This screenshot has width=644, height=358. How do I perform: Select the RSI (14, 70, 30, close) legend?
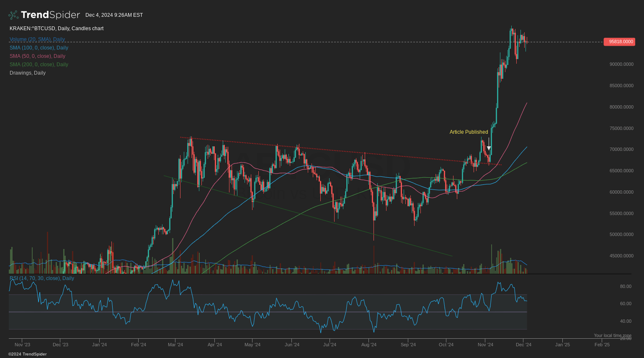pyautogui.click(x=41, y=278)
